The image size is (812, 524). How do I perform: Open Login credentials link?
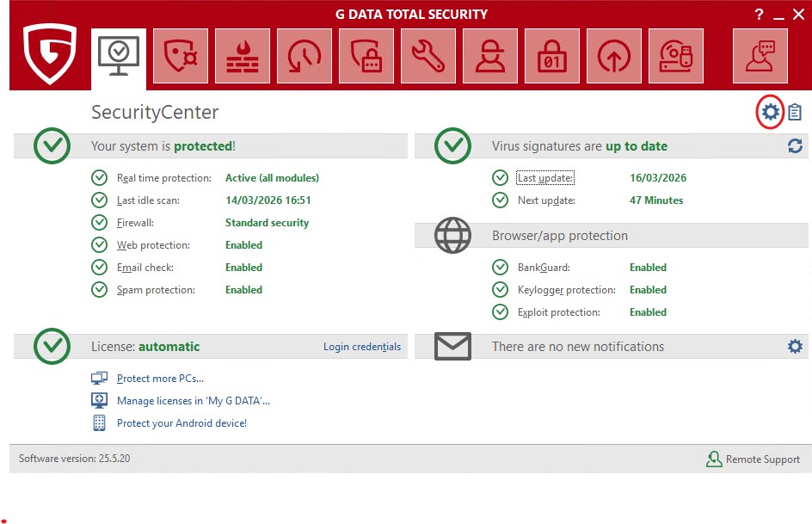(x=362, y=347)
